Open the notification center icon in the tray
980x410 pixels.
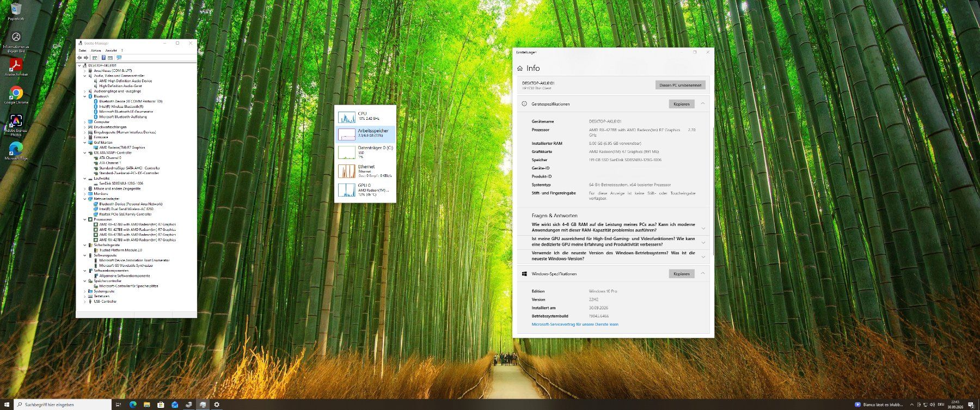click(971, 405)
